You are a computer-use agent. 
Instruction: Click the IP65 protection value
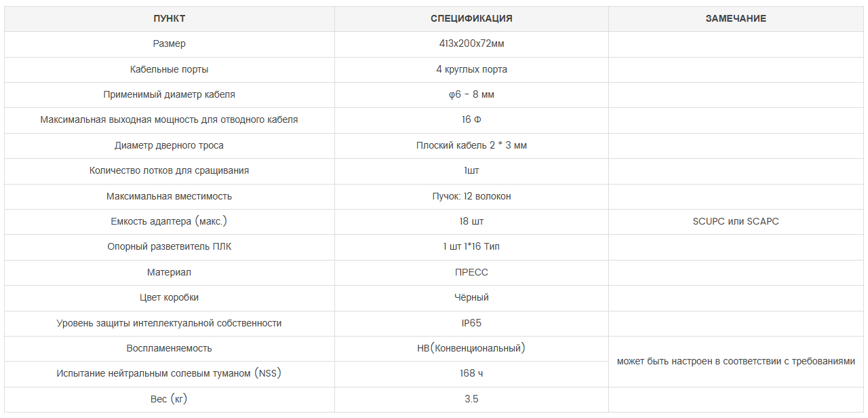click(471, 323)
